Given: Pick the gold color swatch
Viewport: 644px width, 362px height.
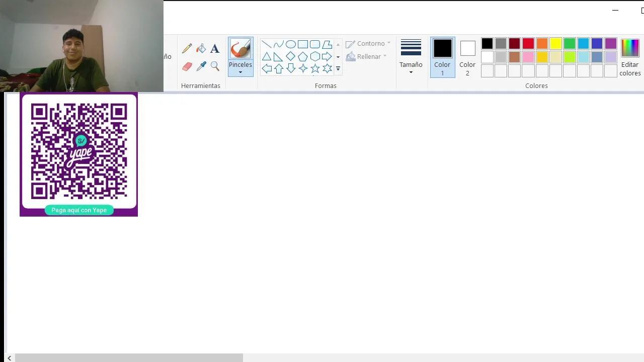Looking at the screenshot, I should [542, 57].
